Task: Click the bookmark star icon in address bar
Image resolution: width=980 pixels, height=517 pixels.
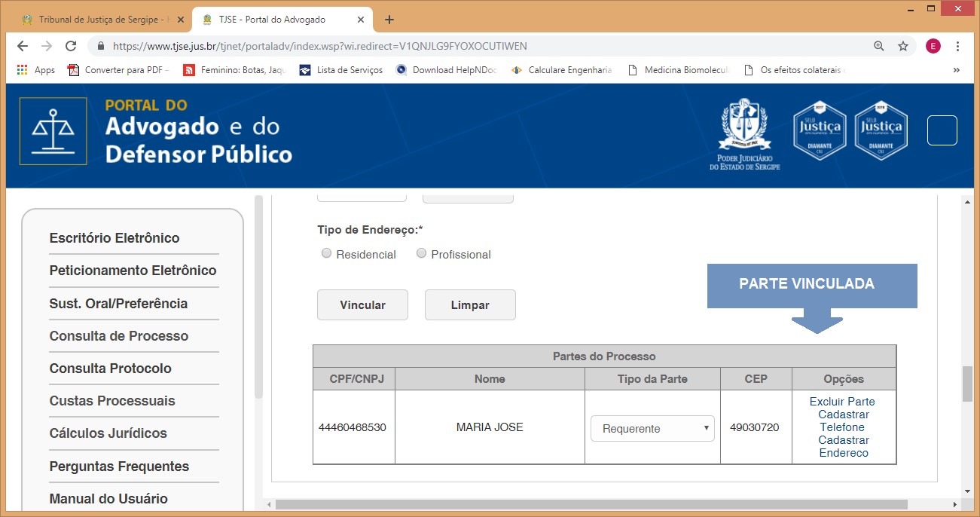Action: 902,46
